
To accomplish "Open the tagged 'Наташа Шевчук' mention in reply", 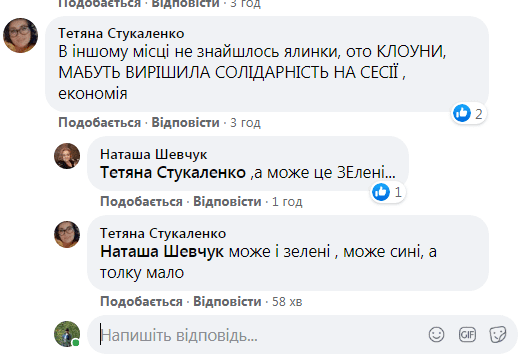I will click(162, 252).
